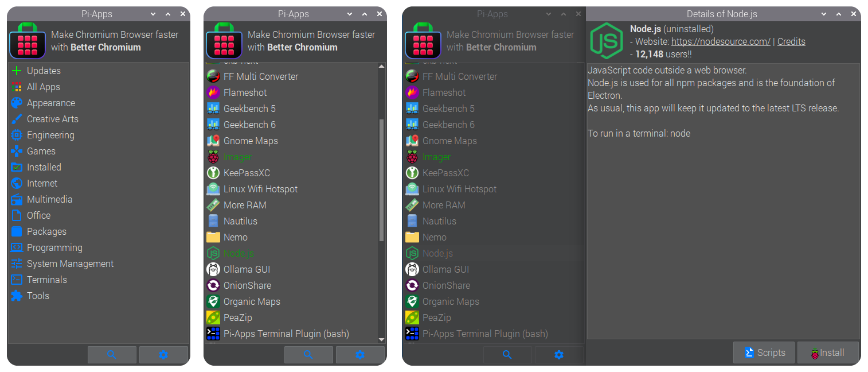Viewport: 868px width, 372px height.
Task: Click the Scripts button in Node.js details
Action: click(764, 352)
